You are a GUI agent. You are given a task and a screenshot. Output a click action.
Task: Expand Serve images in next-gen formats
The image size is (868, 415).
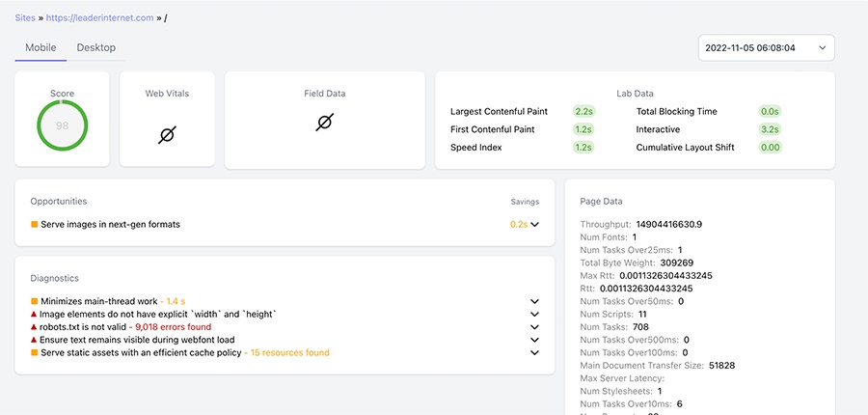click(x=534, y=225)
